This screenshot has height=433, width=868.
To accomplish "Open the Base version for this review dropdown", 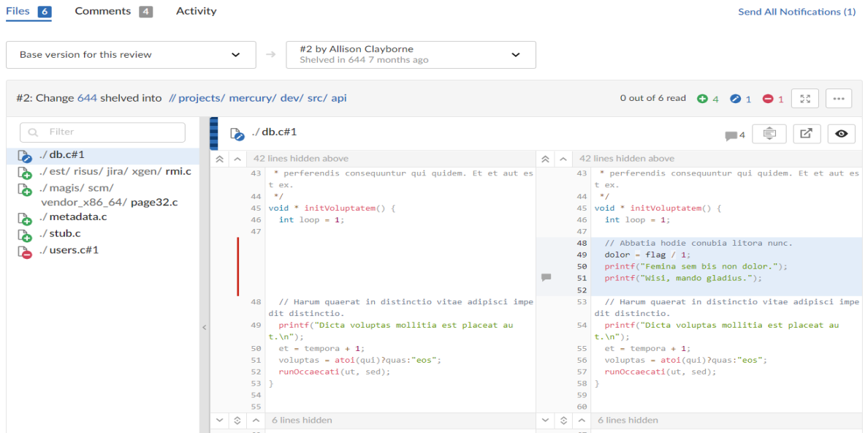I will coord(131,54).
